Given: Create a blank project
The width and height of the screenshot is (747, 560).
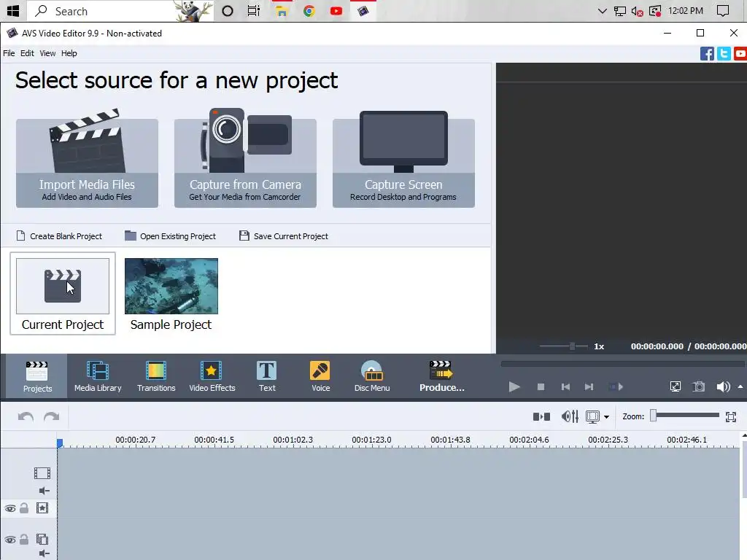Looking at the screenshot, I should click(60, 236).
